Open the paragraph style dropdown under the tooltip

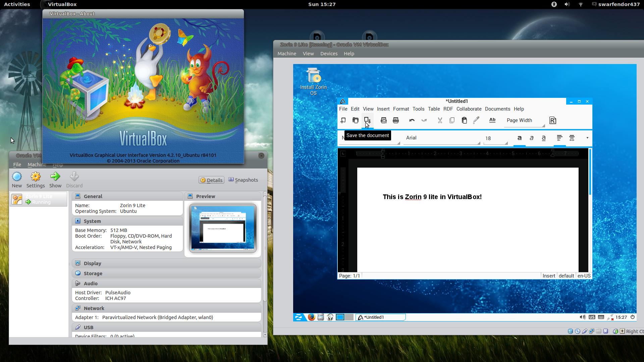tap(370, 138)
